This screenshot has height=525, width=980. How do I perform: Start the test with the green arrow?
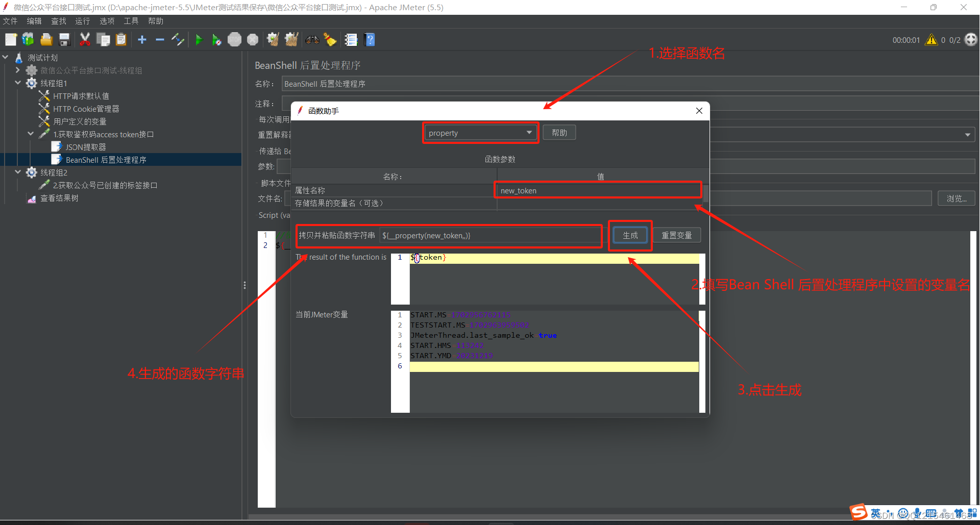(199, 39)
